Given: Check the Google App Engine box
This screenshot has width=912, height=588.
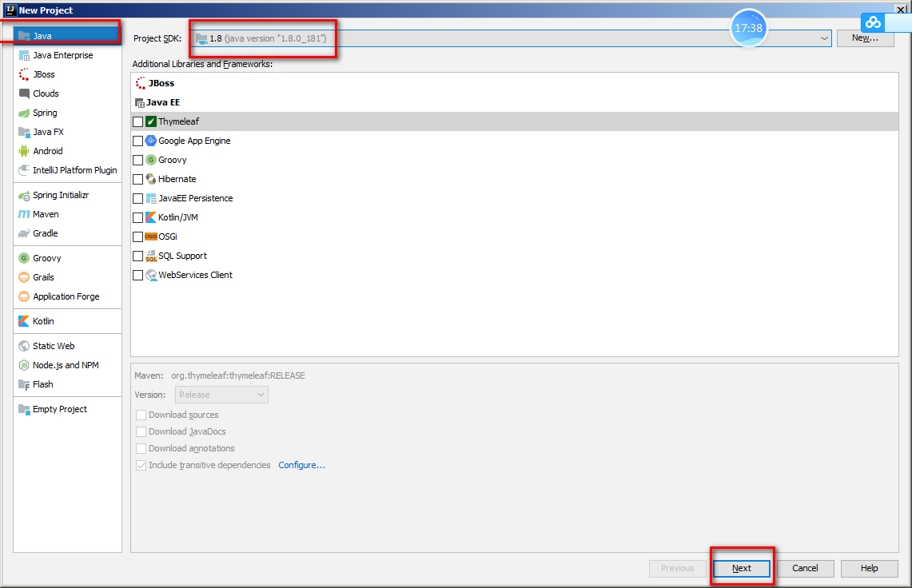Looking at the screenshot, I should [137, 141].
